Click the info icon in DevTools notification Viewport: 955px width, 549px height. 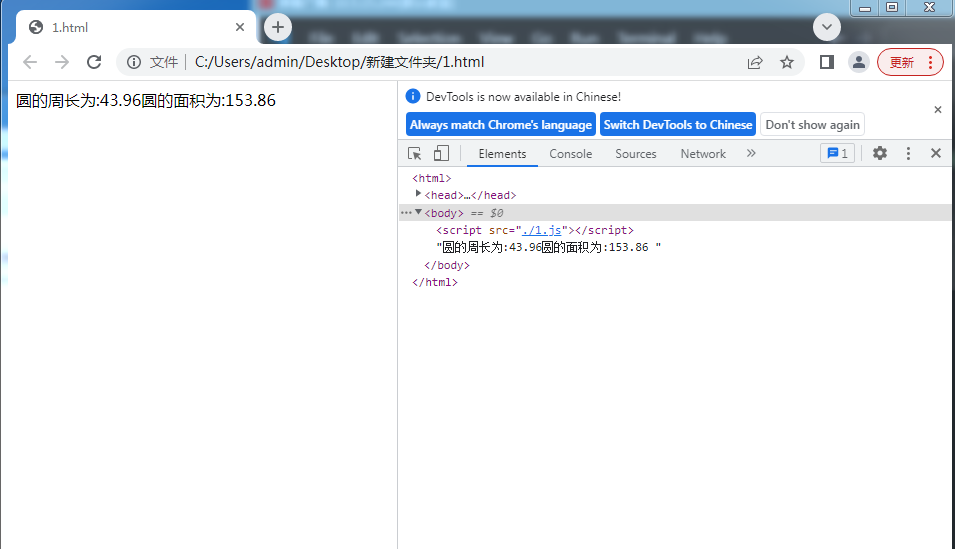pyautogui.click(x=413, y=96)
